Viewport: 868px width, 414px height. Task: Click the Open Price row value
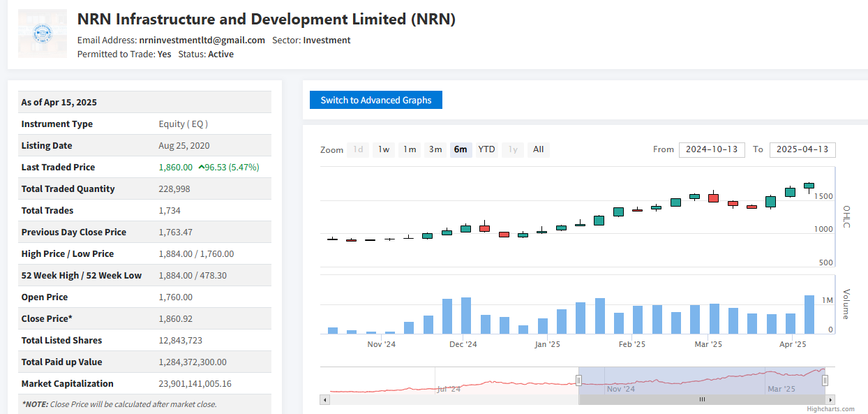176,297
